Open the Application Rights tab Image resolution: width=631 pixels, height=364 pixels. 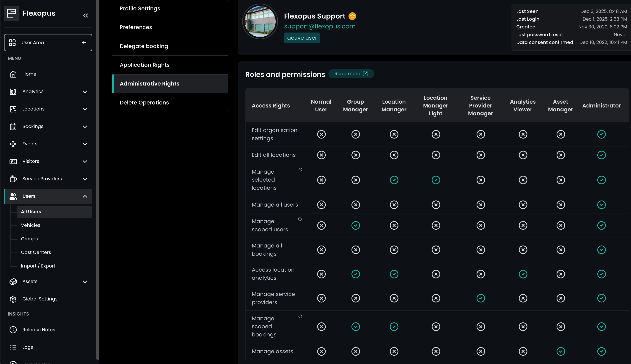[145, 65]
